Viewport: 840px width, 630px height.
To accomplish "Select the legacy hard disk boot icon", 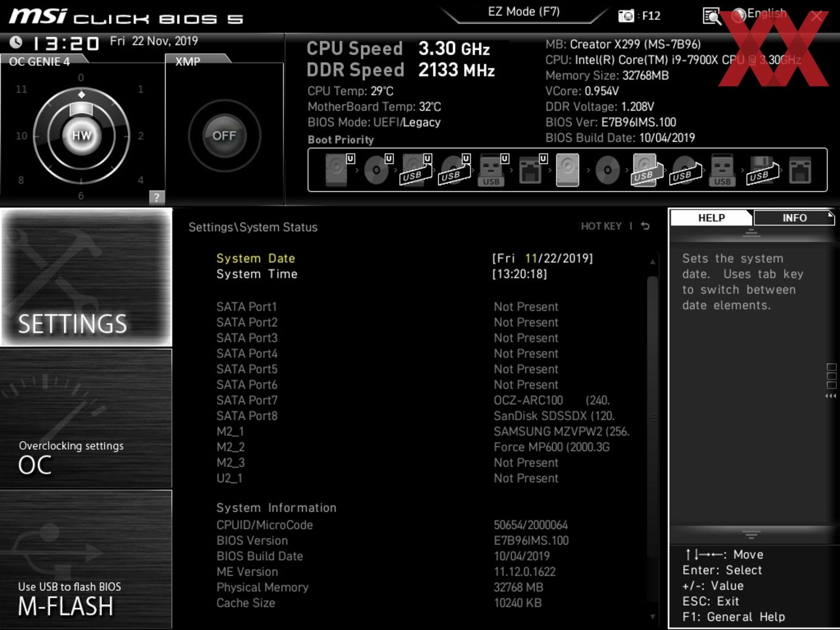I will point(568,170).
